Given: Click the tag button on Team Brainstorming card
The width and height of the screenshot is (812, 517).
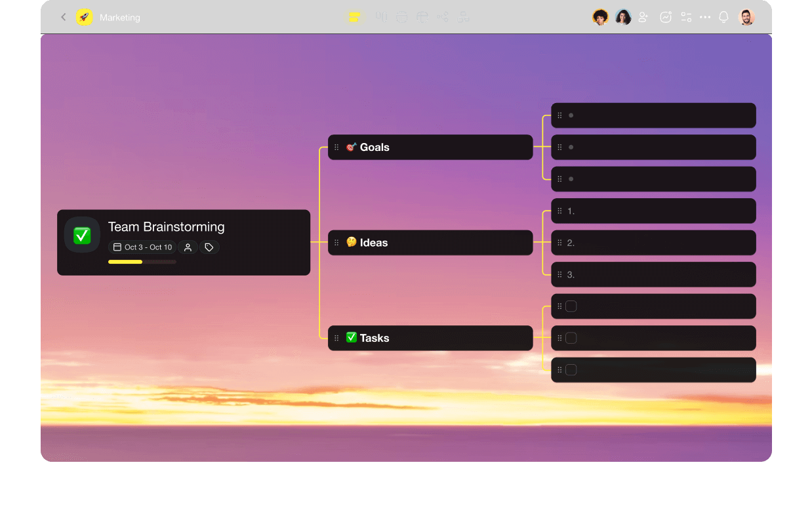Looking at the screenshot, I should pos(209,247).
